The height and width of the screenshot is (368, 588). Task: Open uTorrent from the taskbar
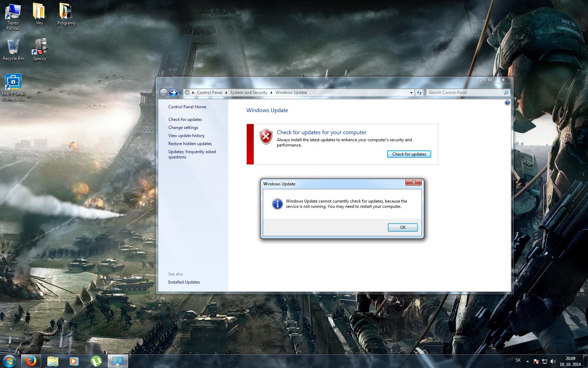[x=96, y=361]
